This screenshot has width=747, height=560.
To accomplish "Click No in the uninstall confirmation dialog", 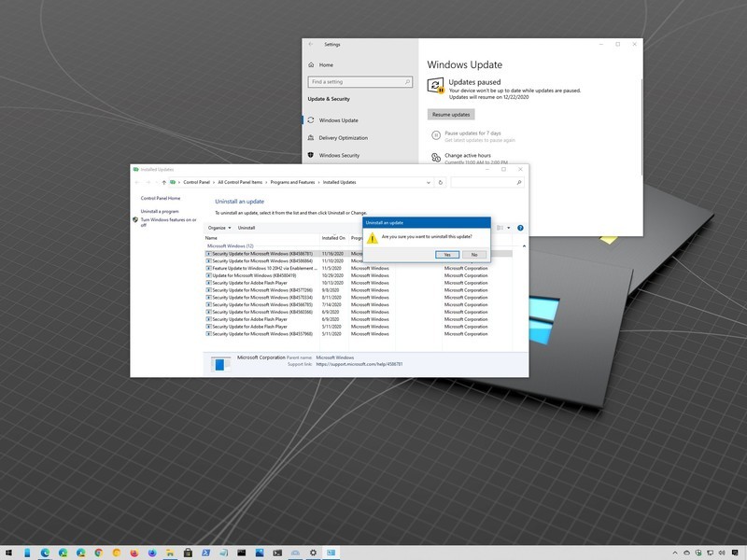I will point(474,255).
